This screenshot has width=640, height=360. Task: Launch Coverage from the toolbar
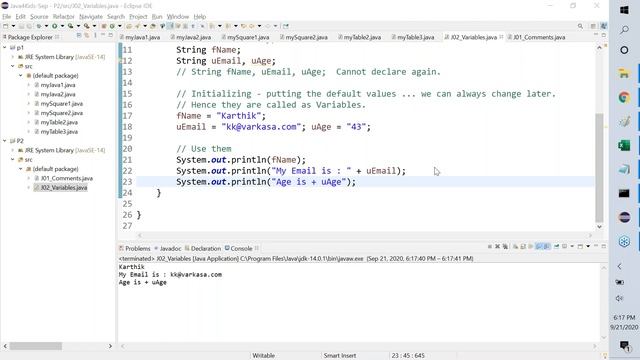click(70, 26)
